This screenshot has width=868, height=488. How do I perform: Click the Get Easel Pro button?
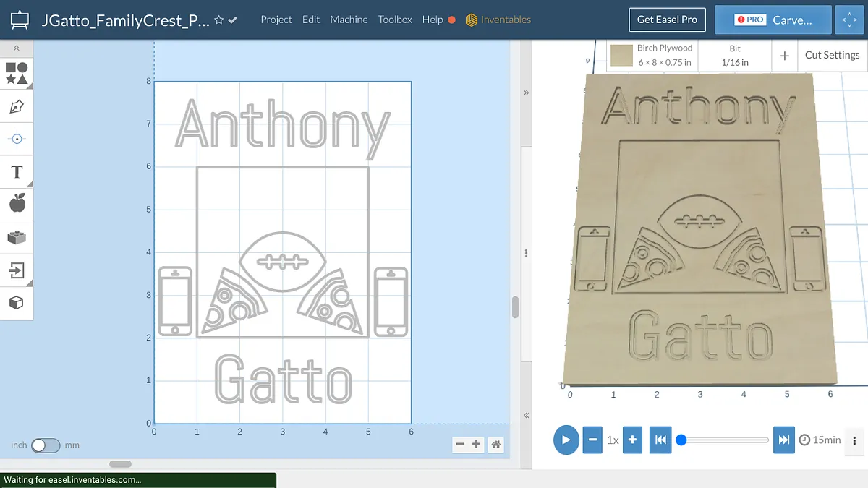pos(667,20)
